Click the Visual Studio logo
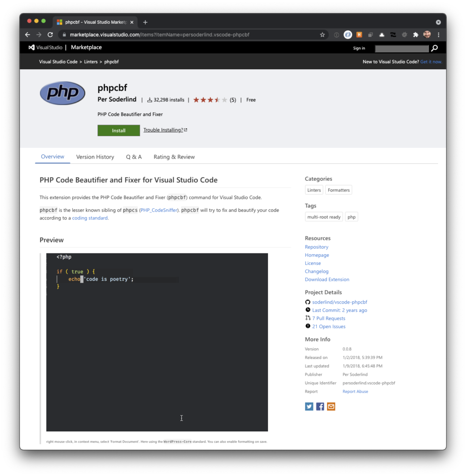This screenshot has width=466, height=476. pyautogui.click(x=46, y=47)
